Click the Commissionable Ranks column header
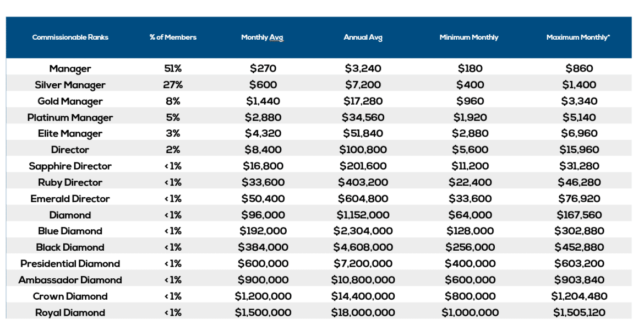This screenshot has height=330, width=644. 70,37
